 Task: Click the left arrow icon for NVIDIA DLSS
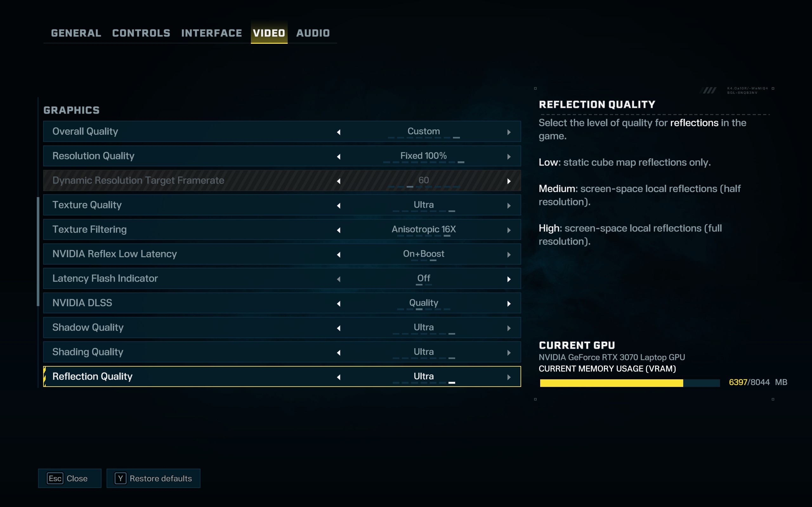(339, 303)
